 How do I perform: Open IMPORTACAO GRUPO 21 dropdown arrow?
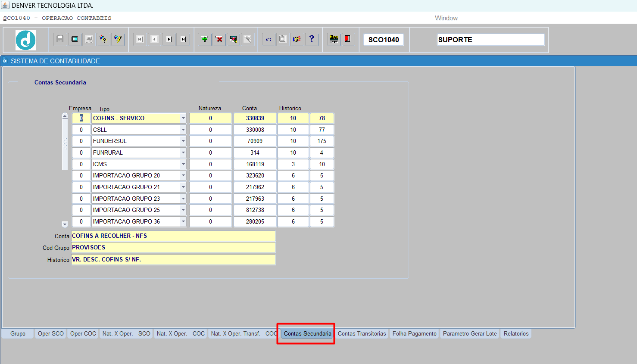(183, 187)
